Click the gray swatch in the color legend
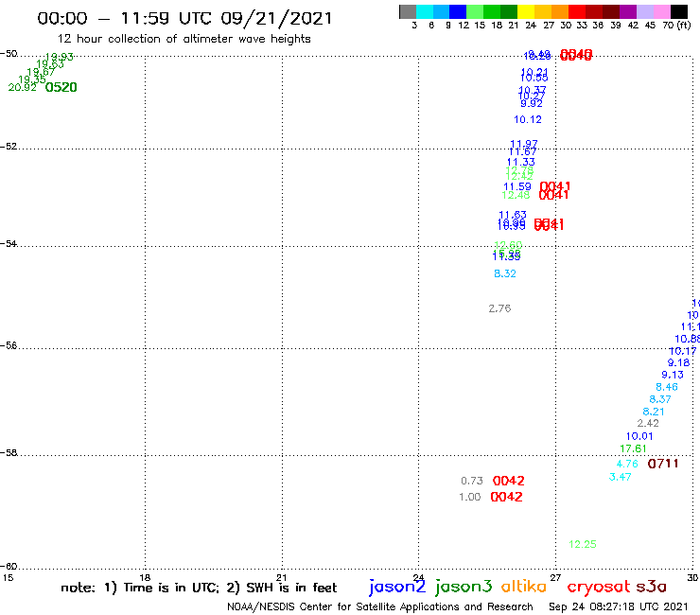 408,11
